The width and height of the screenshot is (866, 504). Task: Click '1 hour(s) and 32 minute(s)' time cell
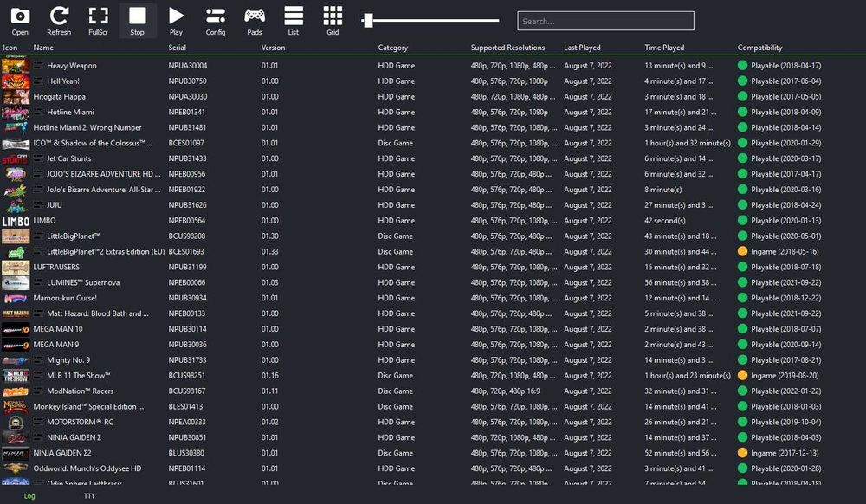click(688, 143)
